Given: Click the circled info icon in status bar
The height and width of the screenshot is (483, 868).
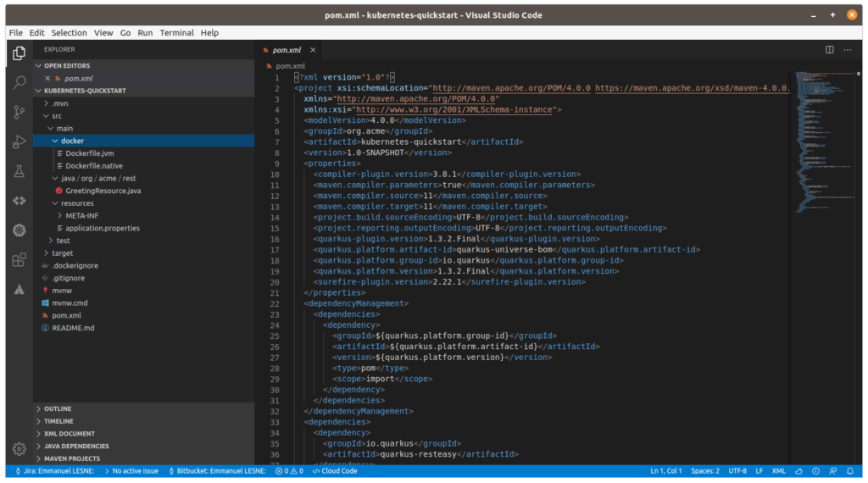Looking at the screenshot, I should pyautogui.click(x=816, y=471).
